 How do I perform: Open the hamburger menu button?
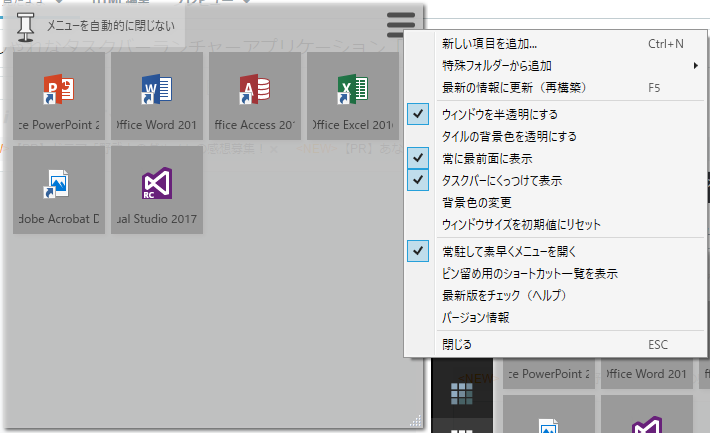(x=401, y=24)
